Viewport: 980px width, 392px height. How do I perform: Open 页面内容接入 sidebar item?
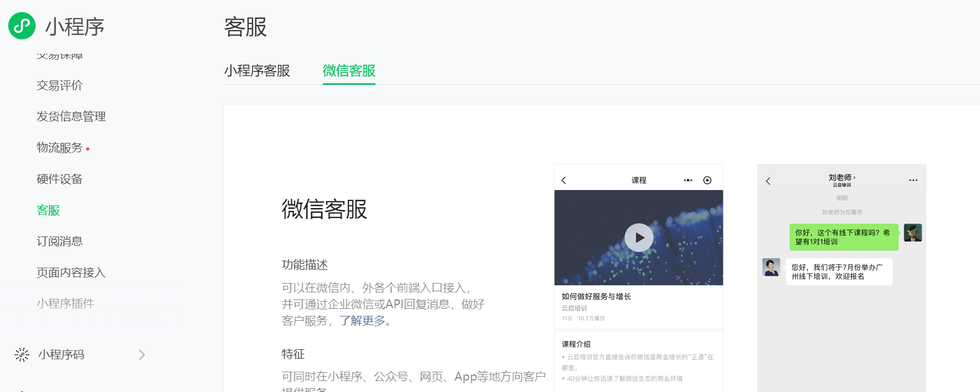tap(71, 273)
